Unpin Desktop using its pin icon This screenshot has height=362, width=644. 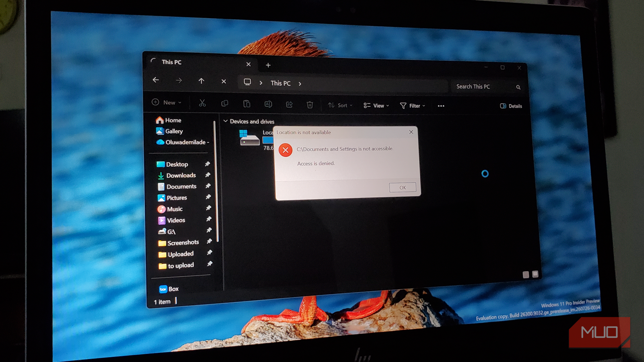(207, 164)
